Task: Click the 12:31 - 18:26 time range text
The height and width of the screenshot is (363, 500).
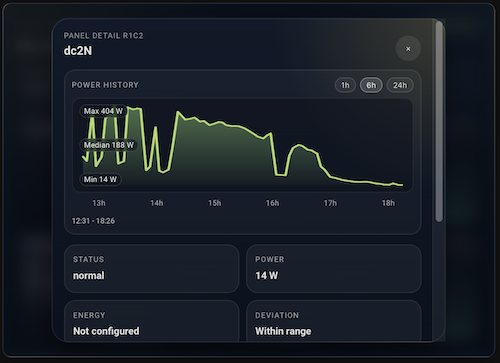Action: (93, 221)
